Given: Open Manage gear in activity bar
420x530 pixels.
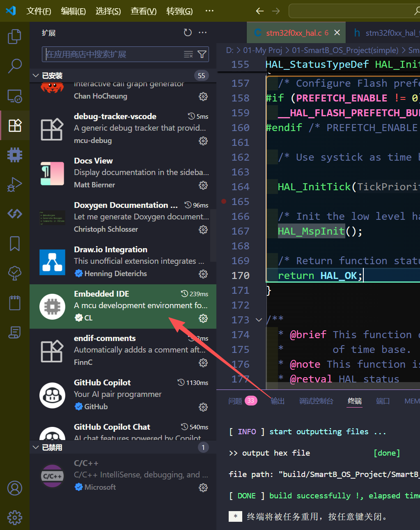Looking at the screenshot, I should click(x=15, y=518).
